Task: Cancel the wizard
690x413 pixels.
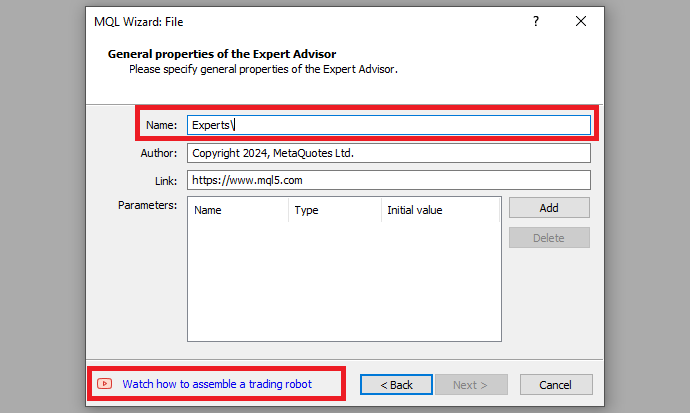Action: (x=555, y=385)
